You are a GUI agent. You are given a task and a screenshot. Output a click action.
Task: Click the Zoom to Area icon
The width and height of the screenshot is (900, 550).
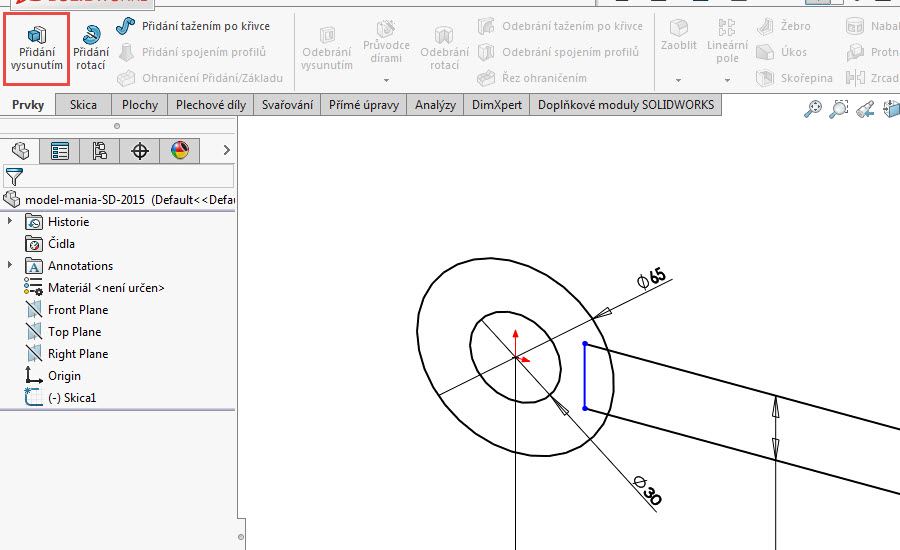point(839,109)
